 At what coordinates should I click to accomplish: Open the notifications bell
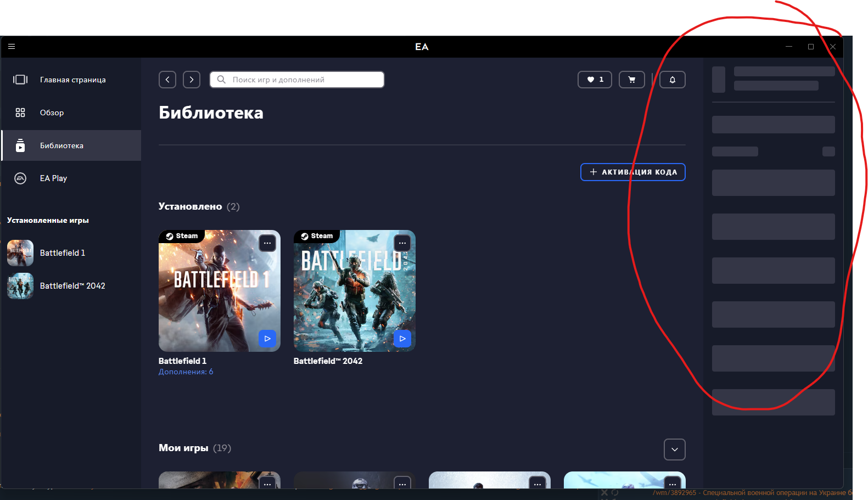(672, 80)
